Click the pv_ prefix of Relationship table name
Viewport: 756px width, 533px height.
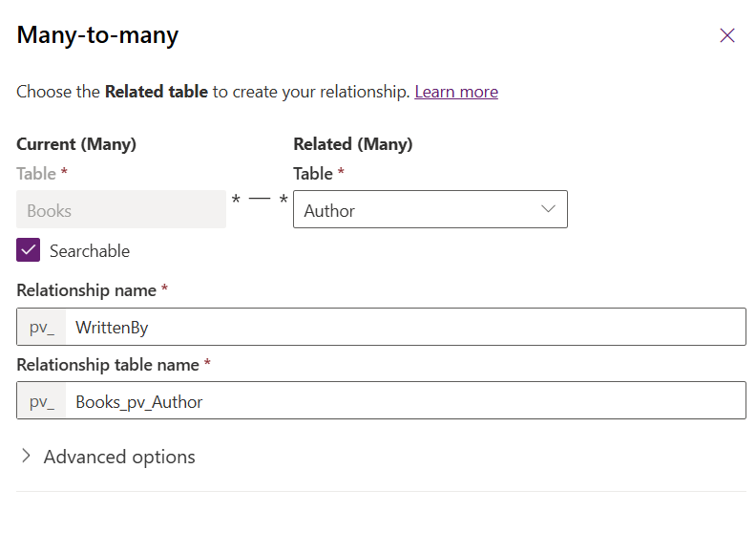[41, 401]
